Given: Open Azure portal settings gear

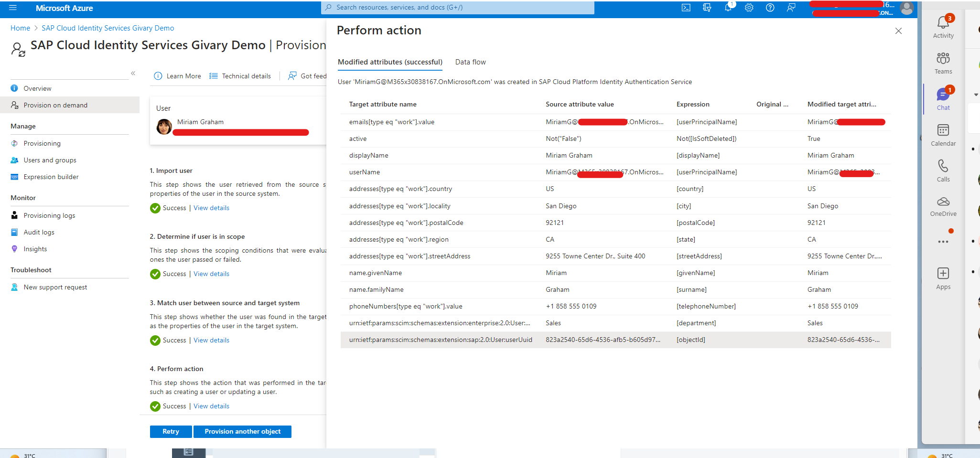Looking at the screenshot, I should (749, 8).
